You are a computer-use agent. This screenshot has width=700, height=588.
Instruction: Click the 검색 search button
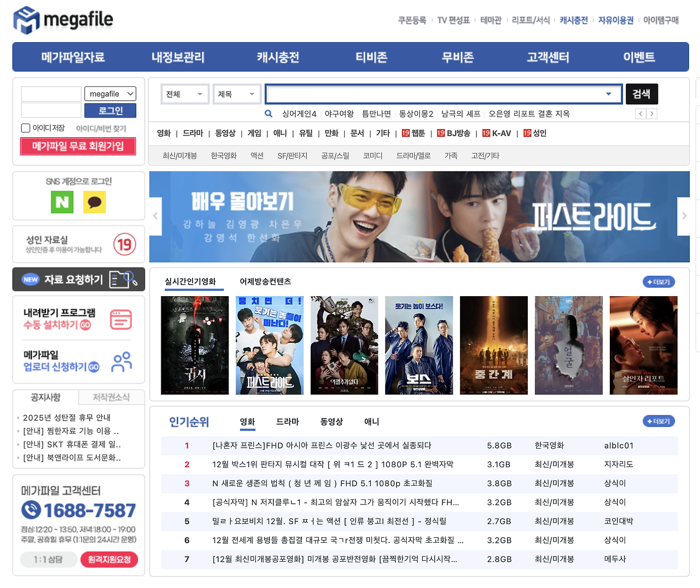641,93
